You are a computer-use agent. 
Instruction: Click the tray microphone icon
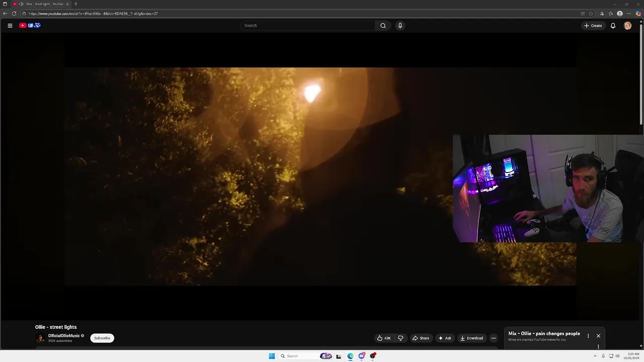click(x=603, y=356)
